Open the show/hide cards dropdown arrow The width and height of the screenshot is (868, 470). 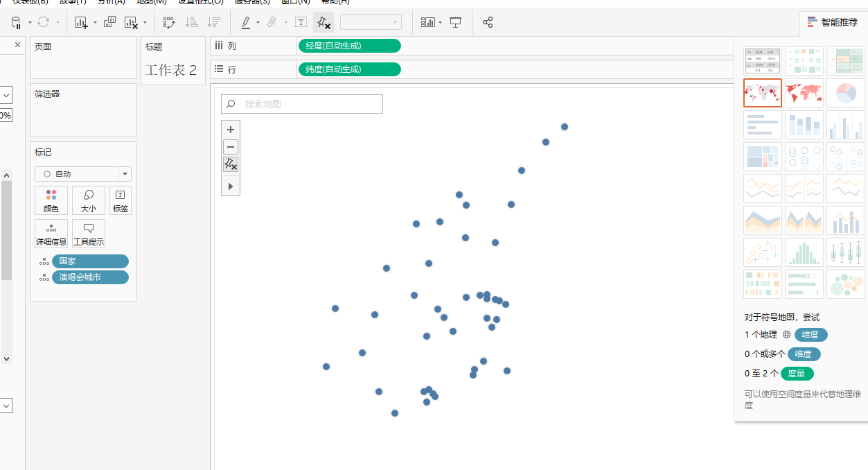pyautogui.click(x=441, y=23)
